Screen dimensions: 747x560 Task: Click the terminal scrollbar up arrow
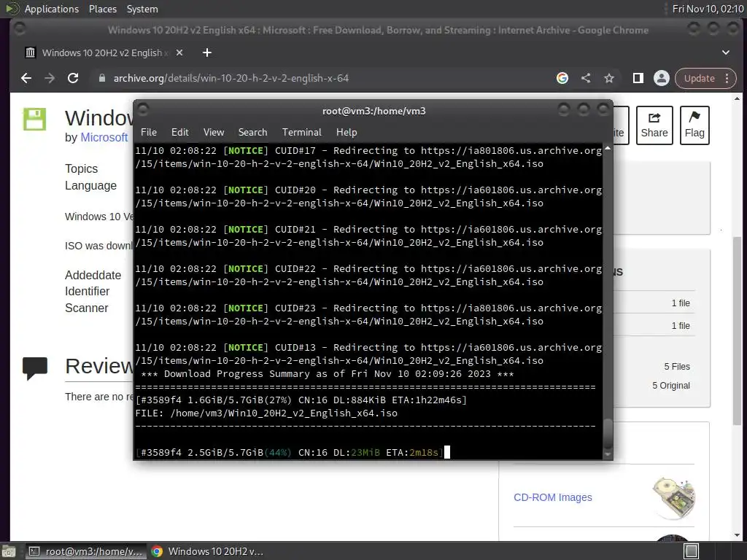click(x=608, y=149)
